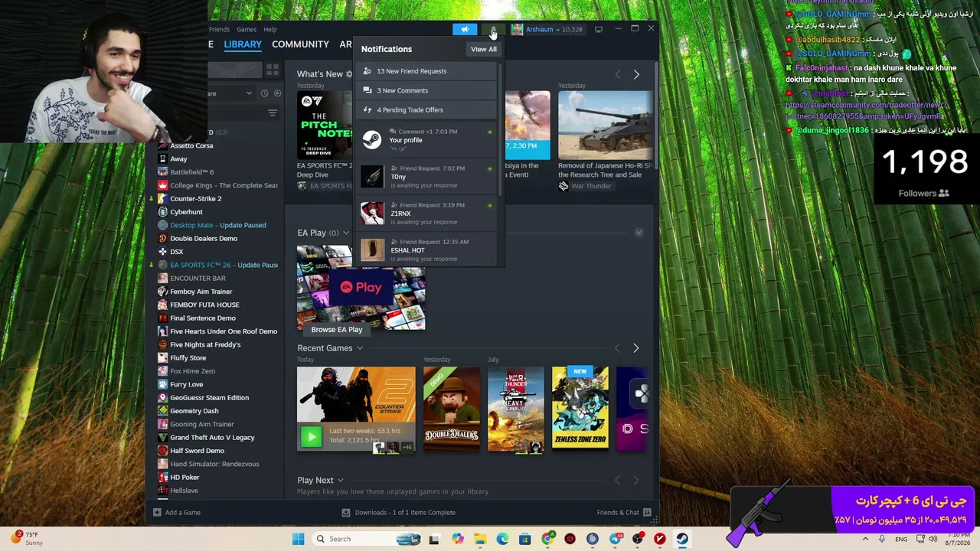This screenshot has width=980, height=551.
Task: Switch to the COMMUNITY tab
Action: click(x=300, y=44)
